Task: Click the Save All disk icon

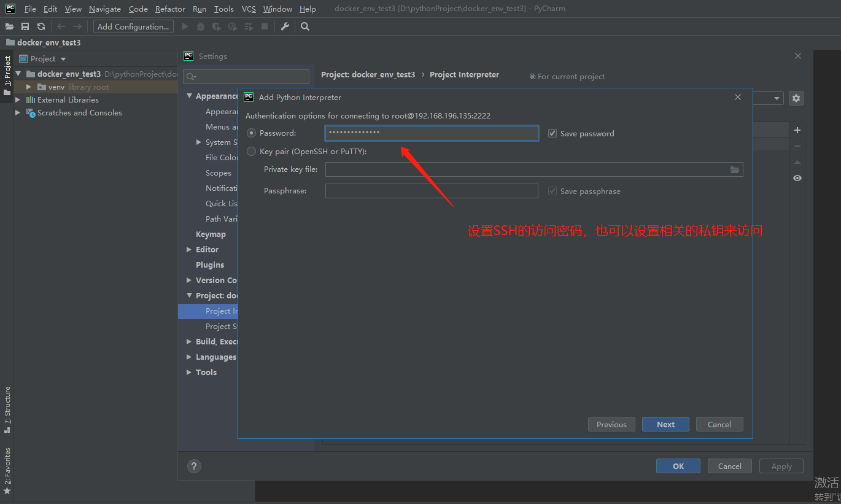Action: (x=25, y=26)
